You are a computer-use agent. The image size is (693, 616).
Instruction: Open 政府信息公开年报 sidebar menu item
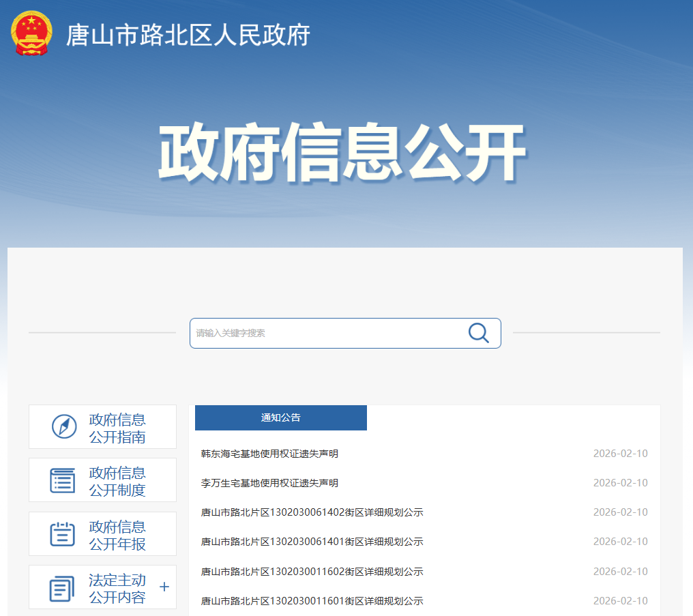click(x=117, y=535)
